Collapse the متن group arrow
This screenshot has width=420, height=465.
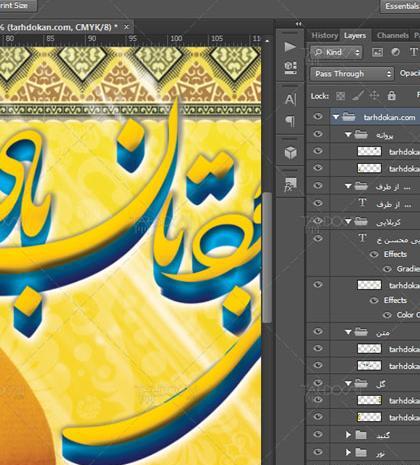coord(348,332)
